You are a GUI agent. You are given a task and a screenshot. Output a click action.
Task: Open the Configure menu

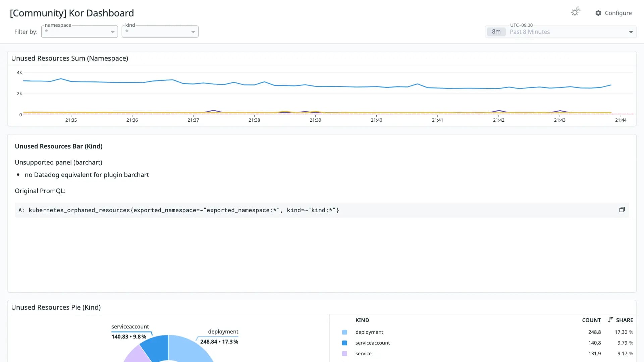613,13
